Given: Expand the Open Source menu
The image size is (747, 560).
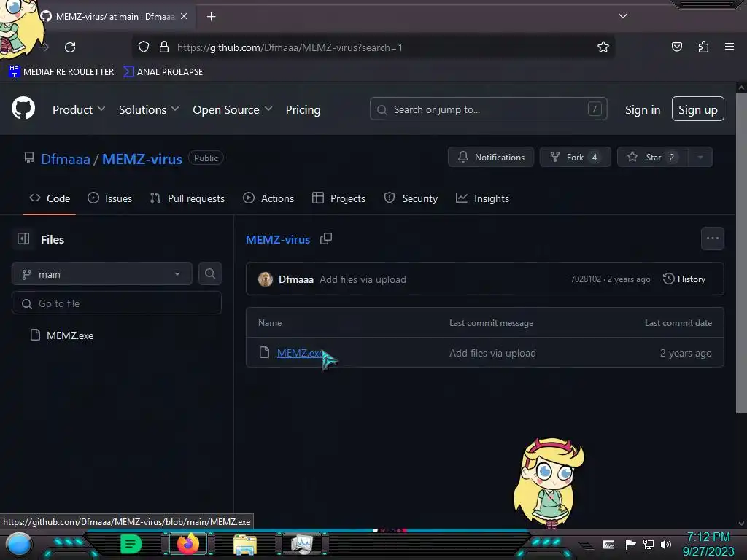Looking at the screenshot, I should pos(233,109).
